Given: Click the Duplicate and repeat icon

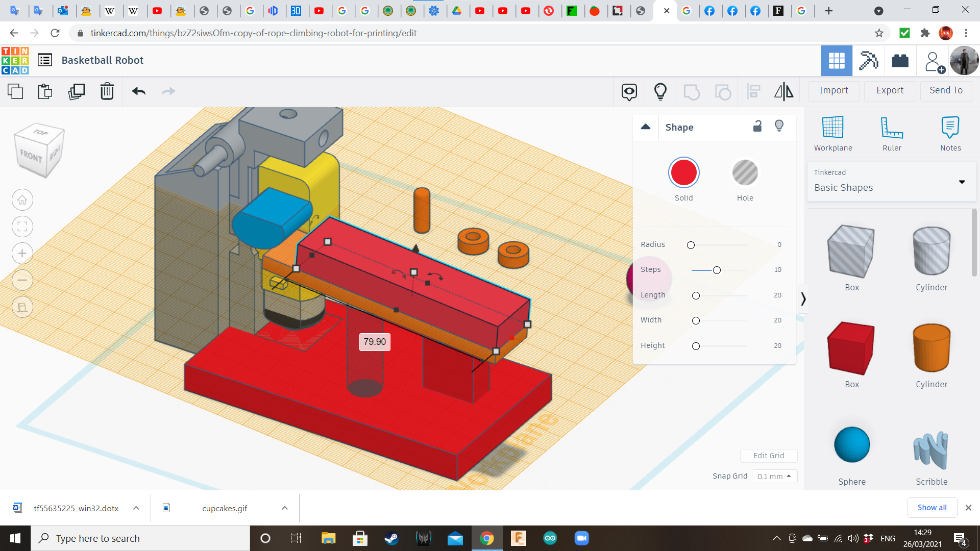Looking at the screenshot, I should point(77,91).
